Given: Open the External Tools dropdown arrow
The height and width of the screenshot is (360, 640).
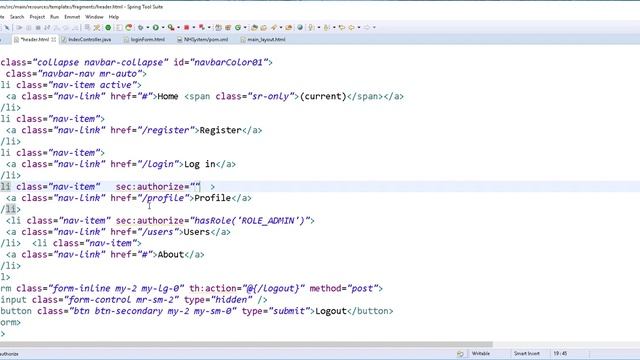Looking at the screenshot, I should [x=178, y=27].
